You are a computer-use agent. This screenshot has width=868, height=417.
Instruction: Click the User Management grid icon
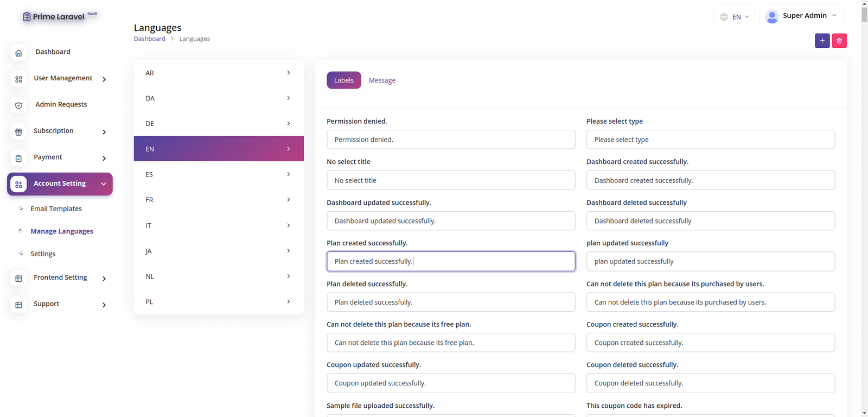(18, 79)
